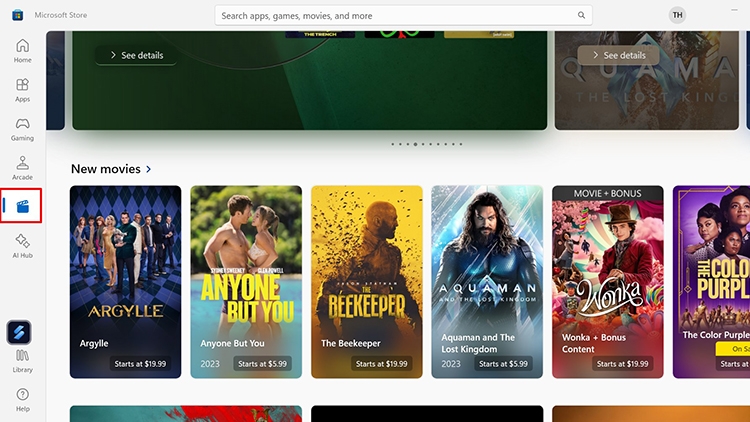
Task: Click Argylle's Starts at $19.99 price
Action: tap(140, 364)
